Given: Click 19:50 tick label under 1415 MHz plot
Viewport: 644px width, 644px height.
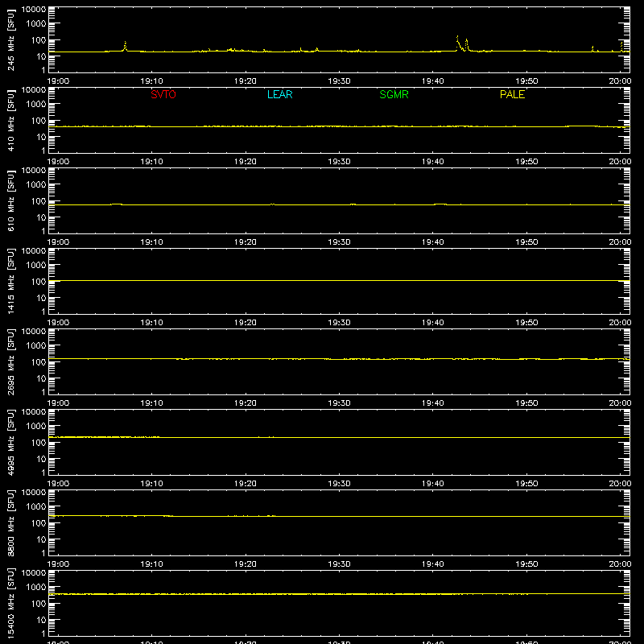Looking at the screenshot, I should [526, 323].
